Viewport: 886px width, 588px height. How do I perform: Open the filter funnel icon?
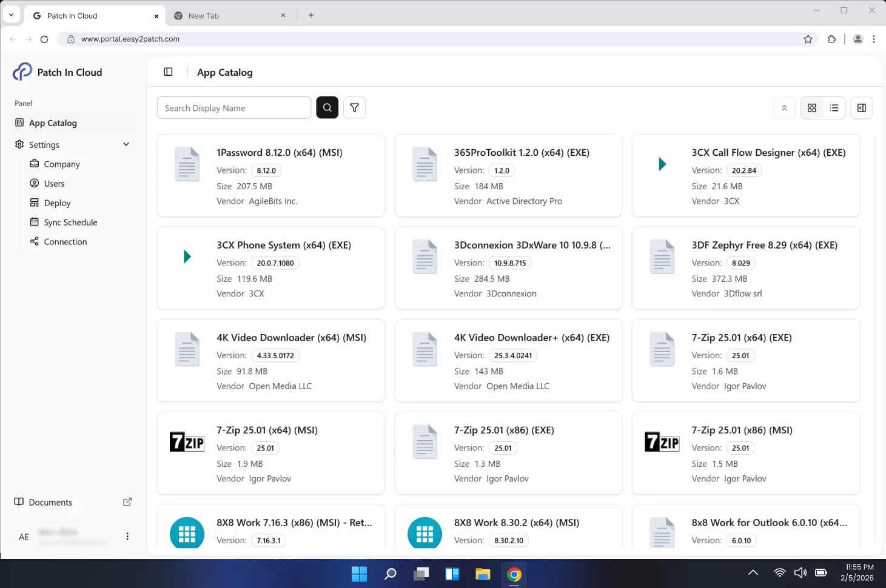click(x=354, y=108)
